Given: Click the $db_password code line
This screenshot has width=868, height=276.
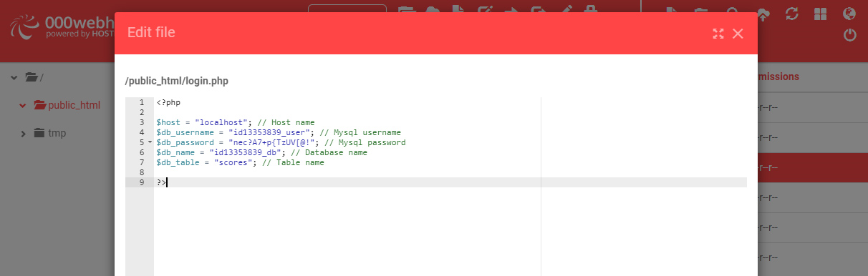Looking at the screenshot, I should (x=281, y=142).
